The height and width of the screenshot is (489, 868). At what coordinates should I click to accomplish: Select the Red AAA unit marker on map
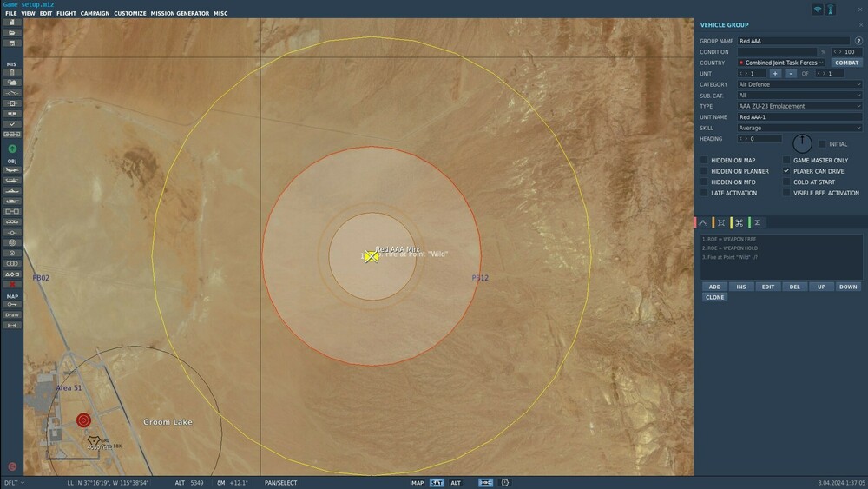(x=372, y=256)
